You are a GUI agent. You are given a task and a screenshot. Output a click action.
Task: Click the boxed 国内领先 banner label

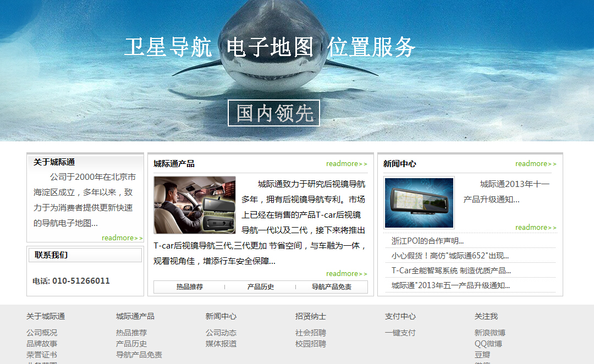pos(273,113)
